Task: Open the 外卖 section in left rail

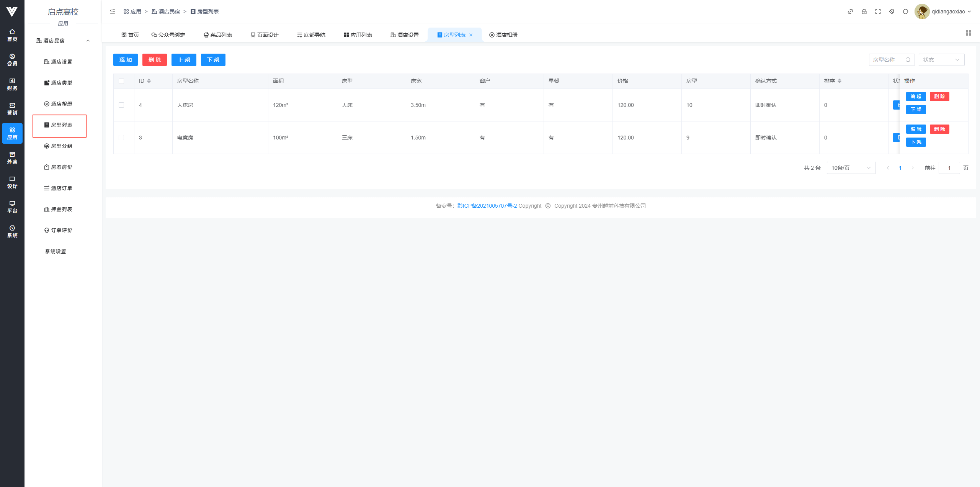Action: (x=12, y=158)
